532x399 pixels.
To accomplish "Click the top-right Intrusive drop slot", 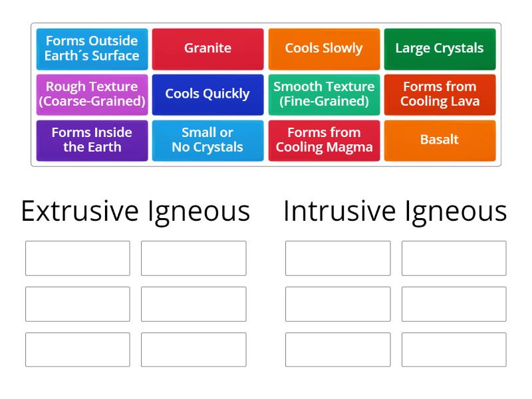I will pyautogui.click(x=454, y=259).
